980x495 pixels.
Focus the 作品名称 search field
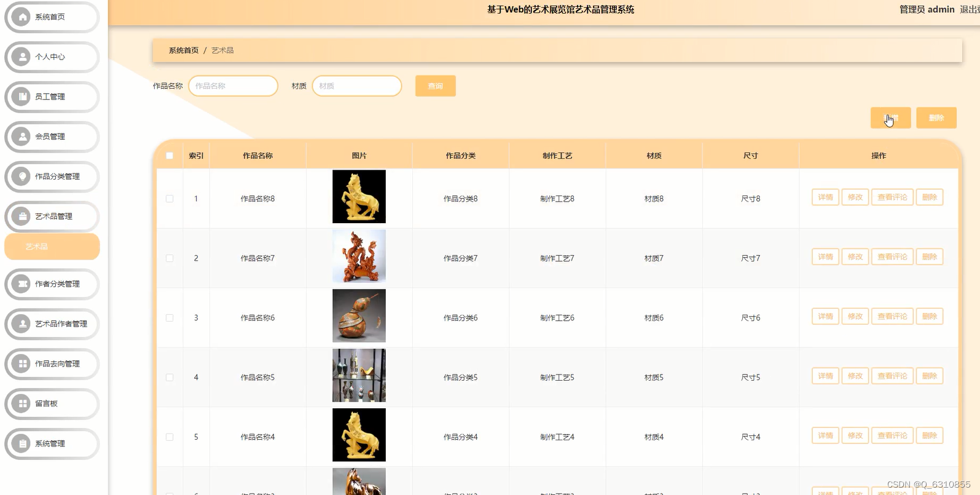pyautogui.click(x=233, y=86)
